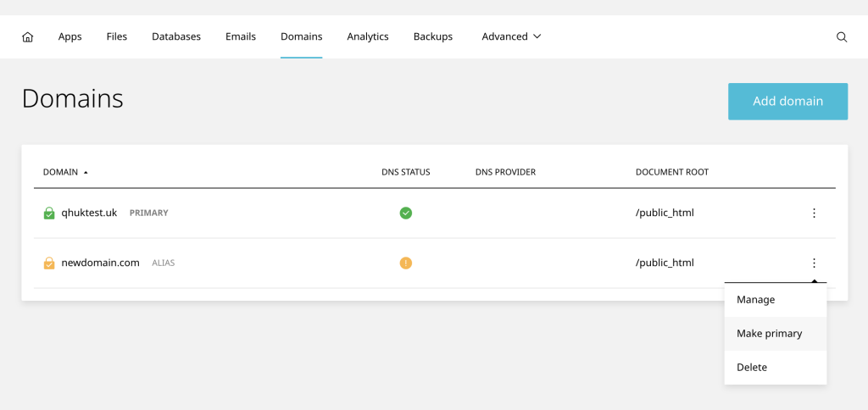Open the Databases tab
Screen dimensions: 868x410
(176, 36)
